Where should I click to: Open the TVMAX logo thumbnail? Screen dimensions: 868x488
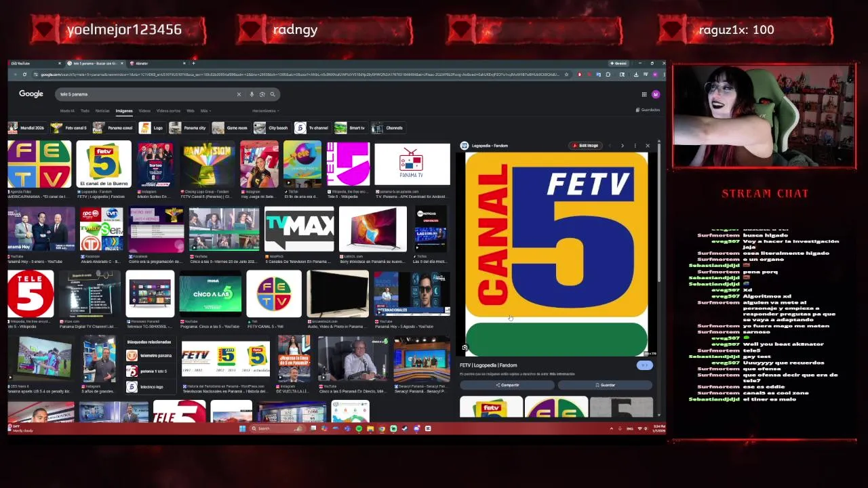(x=299, y=230)
